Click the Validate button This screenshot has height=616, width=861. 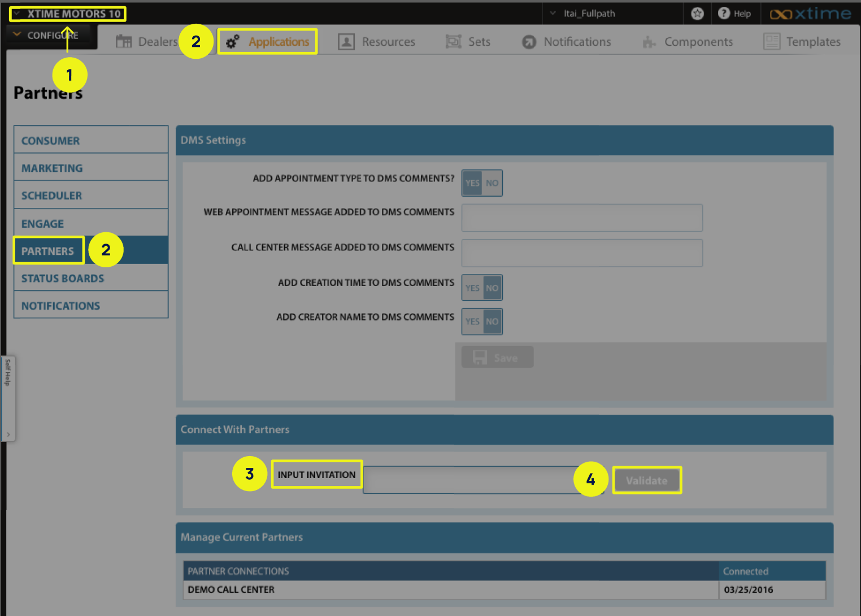[646, 480]
